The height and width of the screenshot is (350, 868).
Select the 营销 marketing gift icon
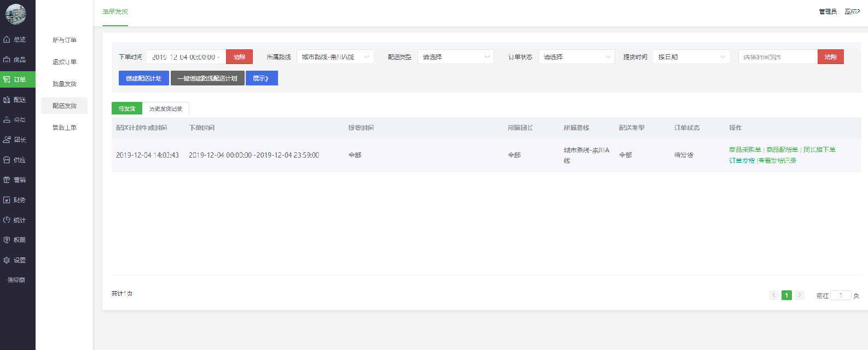click(x=7, y=180)
